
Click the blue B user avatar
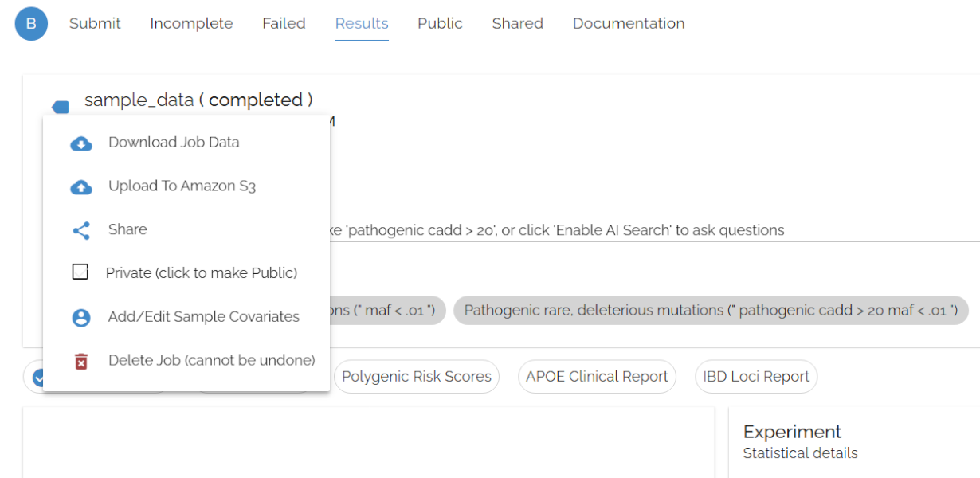31,24
